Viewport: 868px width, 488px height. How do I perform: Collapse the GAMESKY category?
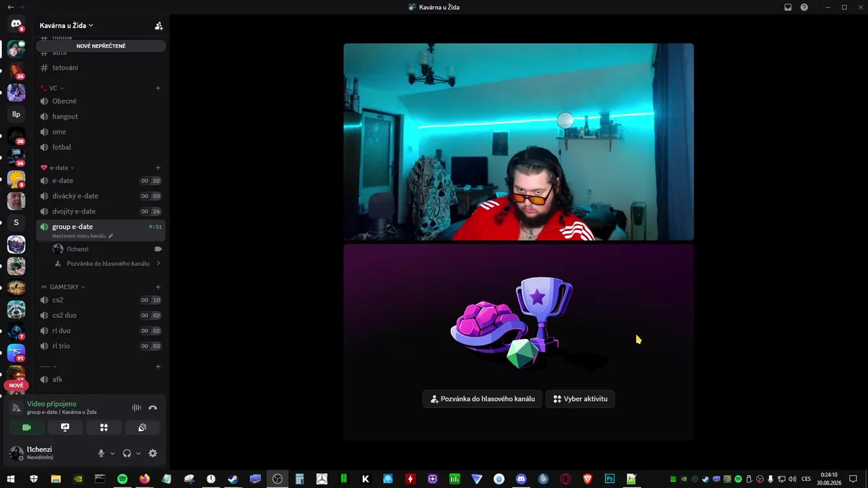point(63,287)
